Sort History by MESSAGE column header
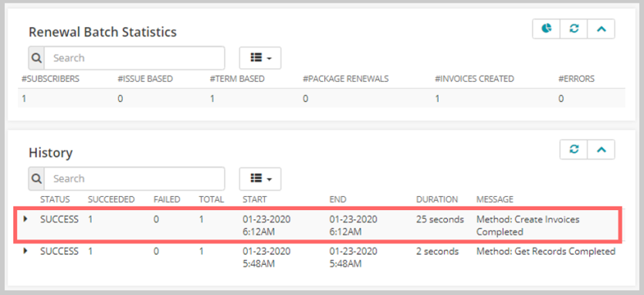This screenshot has height=295, width=644. click(x=495, y=200)
